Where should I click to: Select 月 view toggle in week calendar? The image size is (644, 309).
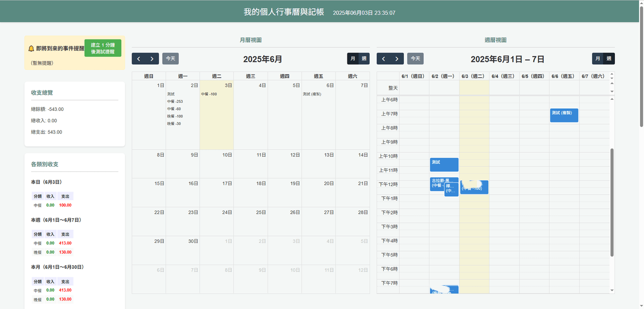(x=598, y=58)
